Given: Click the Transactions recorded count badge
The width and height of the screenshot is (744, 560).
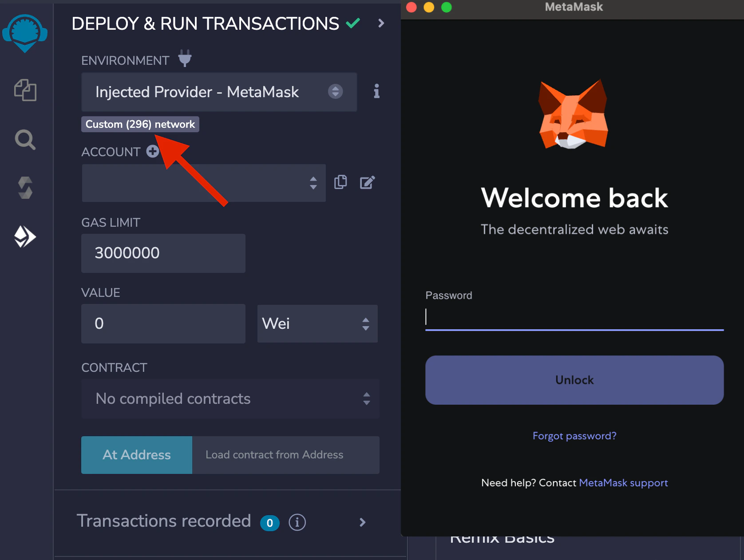Looking at the screenshot, I should click(x=270, y=523).
